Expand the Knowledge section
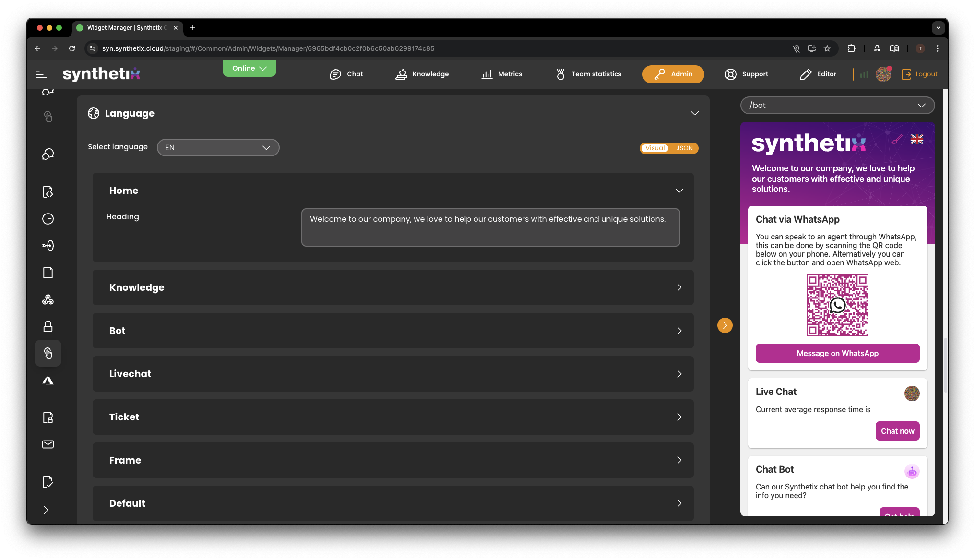The image size is (975, 560). [x=393, y=287]
